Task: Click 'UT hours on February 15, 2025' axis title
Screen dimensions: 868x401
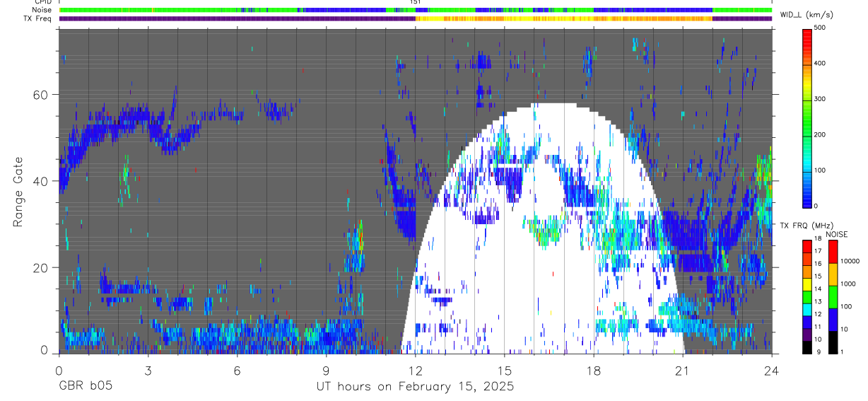Action: (x=415, y=387)
